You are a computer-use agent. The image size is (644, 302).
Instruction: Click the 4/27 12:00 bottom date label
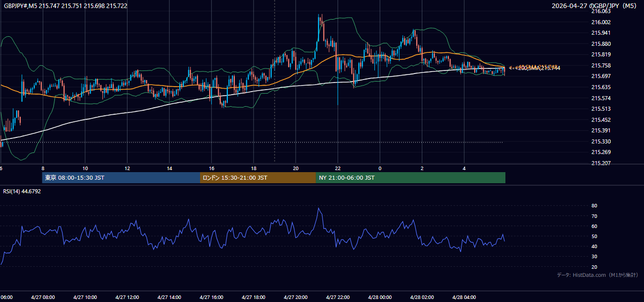pyautogui.click(x=127, y=297)
